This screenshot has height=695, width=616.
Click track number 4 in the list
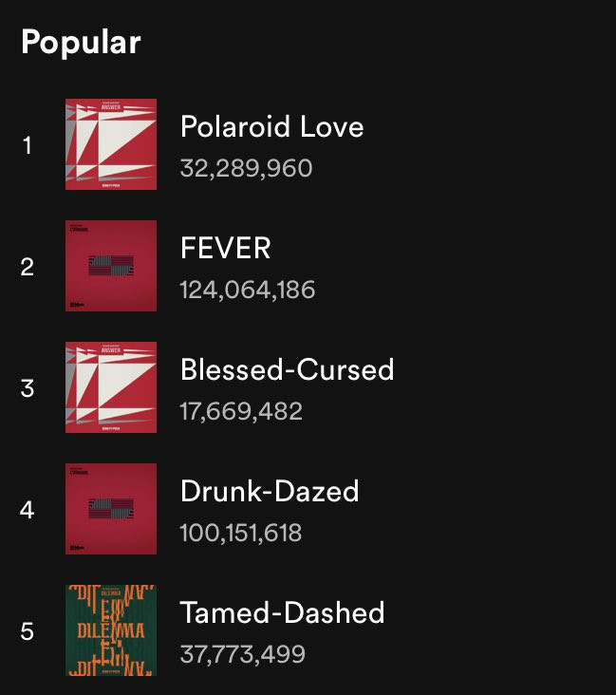[27, 510]
